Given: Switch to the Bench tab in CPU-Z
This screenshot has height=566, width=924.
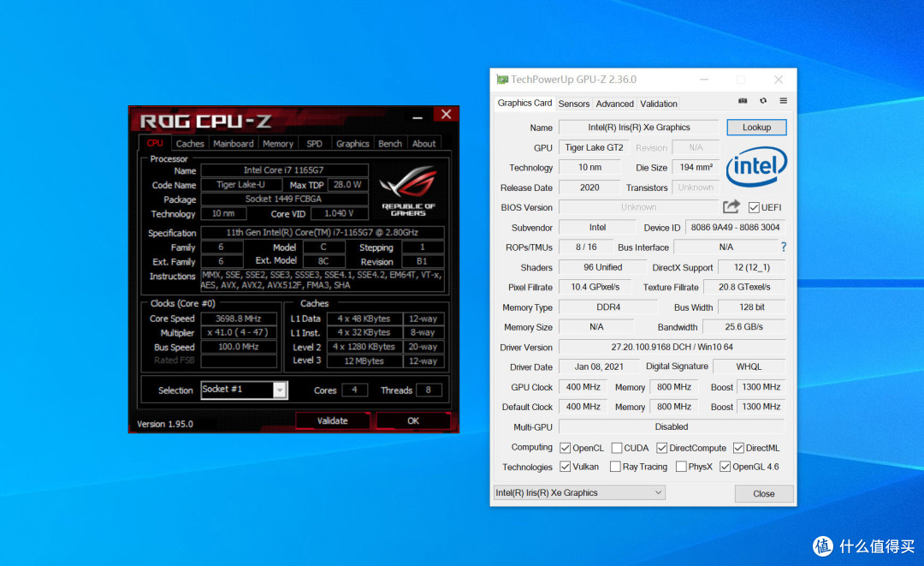Looking at the screenshot, I should pos(389,143).
